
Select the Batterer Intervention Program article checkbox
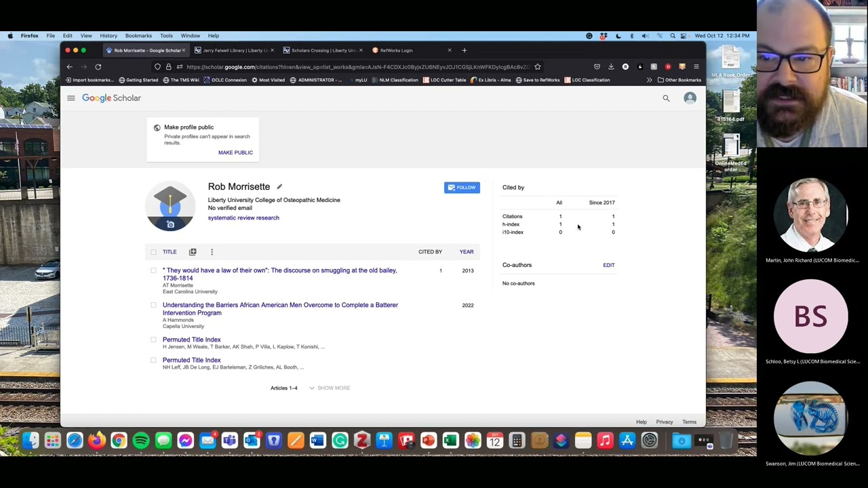tap(153, 305)
